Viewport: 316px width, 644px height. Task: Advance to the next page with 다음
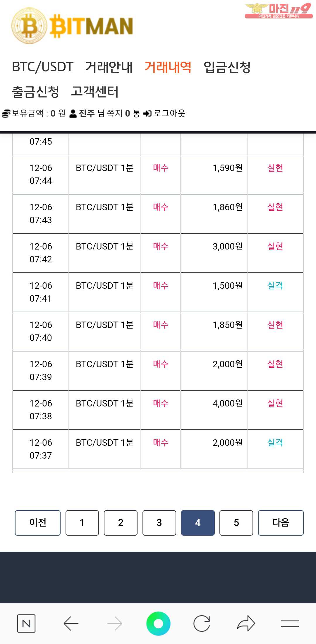[x=281, y=523]
